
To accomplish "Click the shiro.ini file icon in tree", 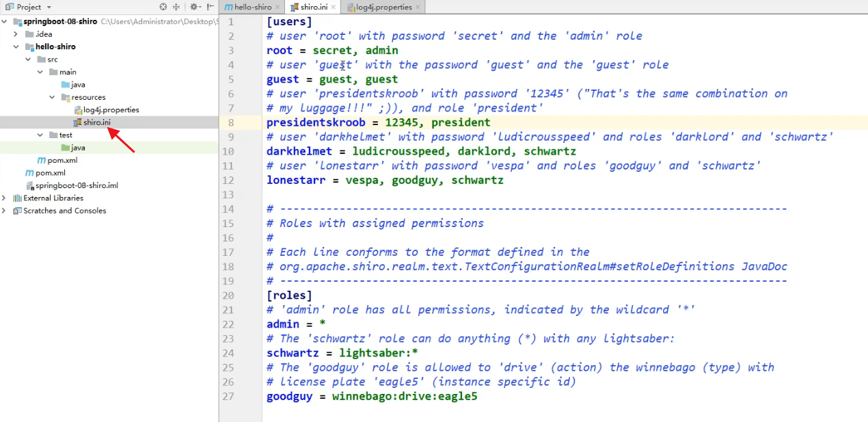I will click(77, 122).
